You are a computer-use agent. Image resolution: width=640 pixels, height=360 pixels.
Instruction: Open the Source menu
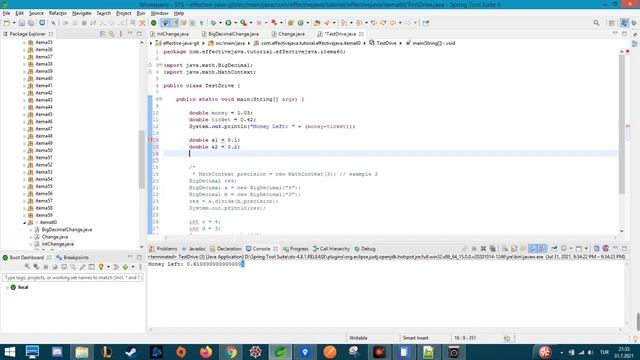point(36,13)
